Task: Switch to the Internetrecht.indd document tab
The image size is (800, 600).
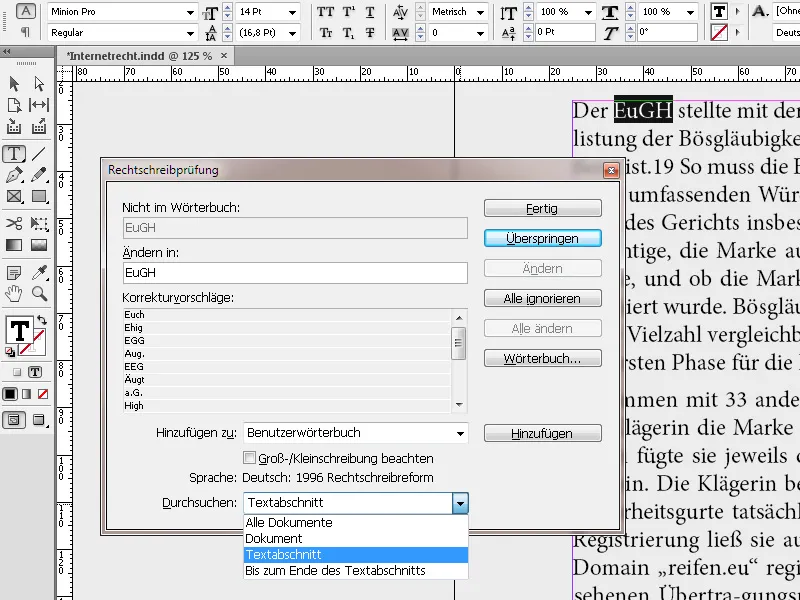Action: [x=139, y=56]
